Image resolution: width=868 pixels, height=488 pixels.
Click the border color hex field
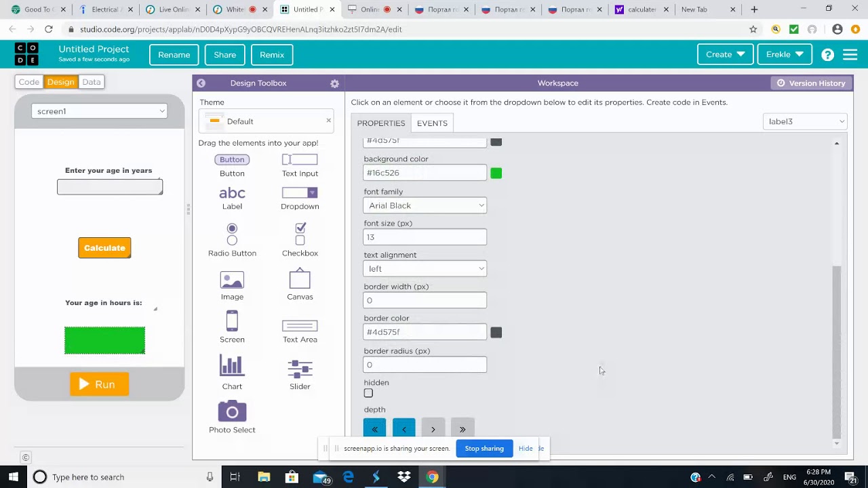(x=425, y=332)
